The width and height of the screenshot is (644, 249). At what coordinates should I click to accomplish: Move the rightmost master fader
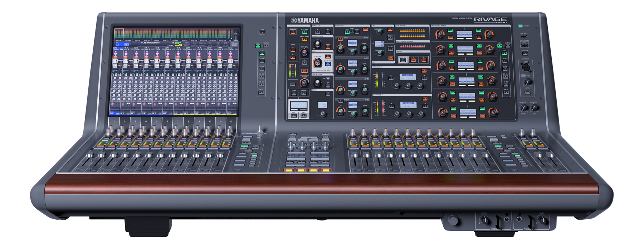tap(550, 155)
